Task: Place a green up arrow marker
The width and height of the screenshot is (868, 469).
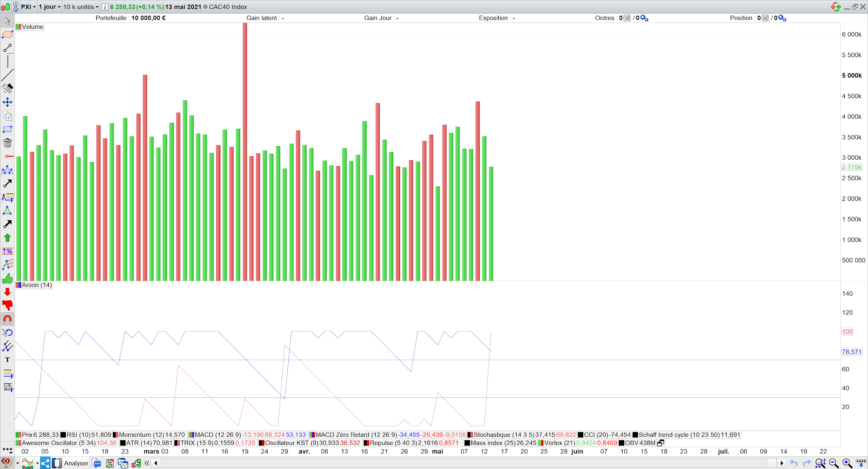Action: pyautogui.click(x=7, y=238)
